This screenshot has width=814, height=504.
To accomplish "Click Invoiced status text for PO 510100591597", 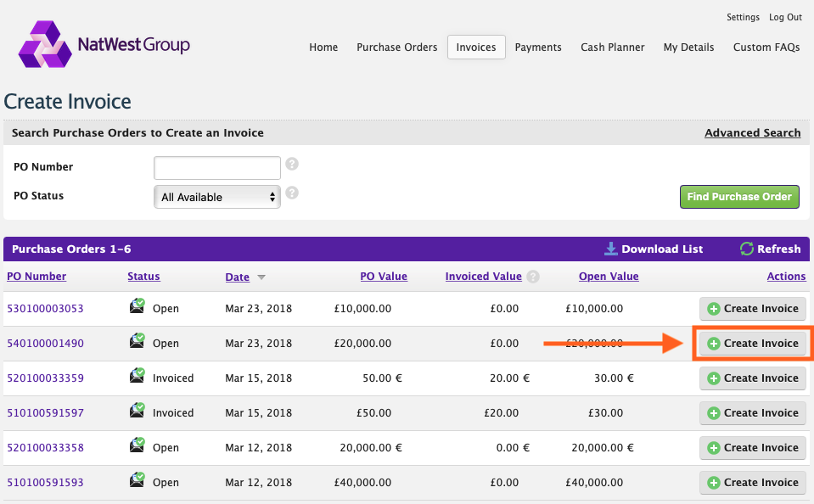I will (173, 413).
